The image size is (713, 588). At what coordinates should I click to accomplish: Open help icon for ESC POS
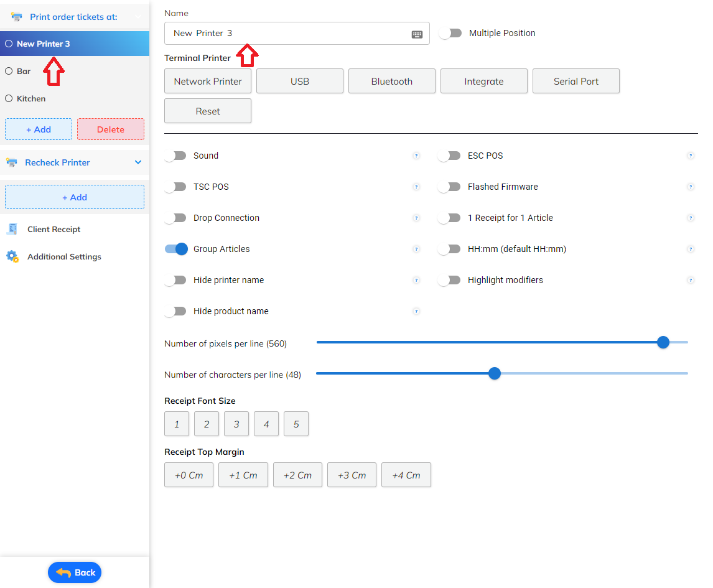coord(690,156)
